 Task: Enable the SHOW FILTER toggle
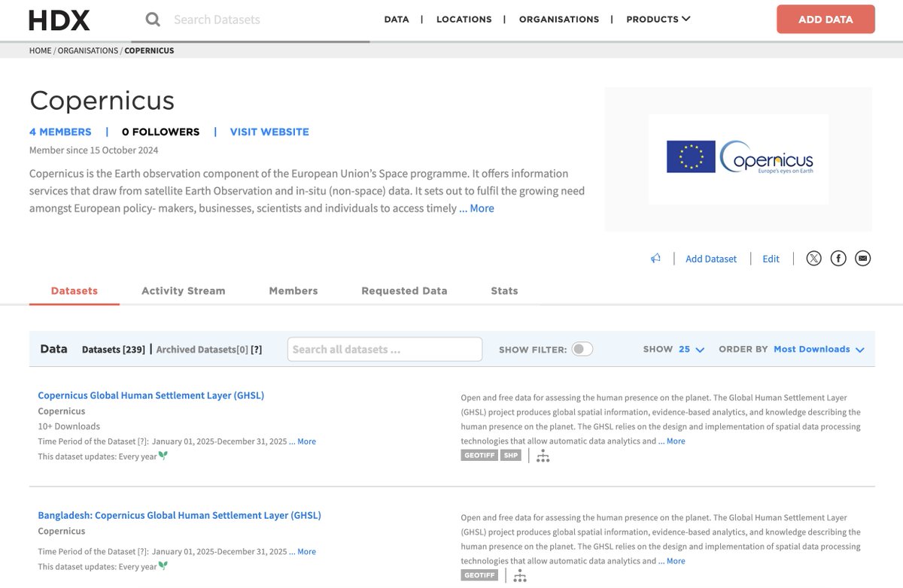tap(582, 349)
